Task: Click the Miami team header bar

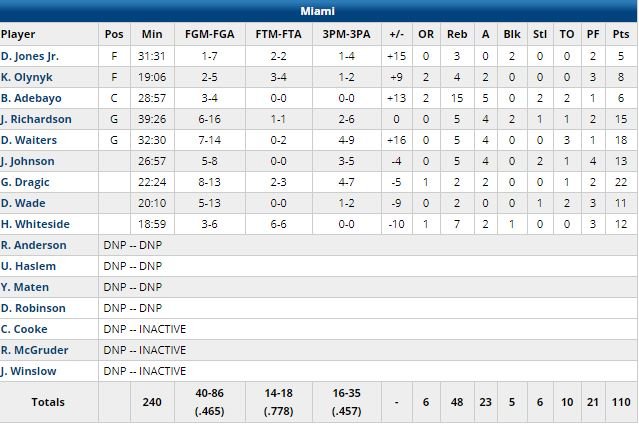Action: (x=319, y=11)
